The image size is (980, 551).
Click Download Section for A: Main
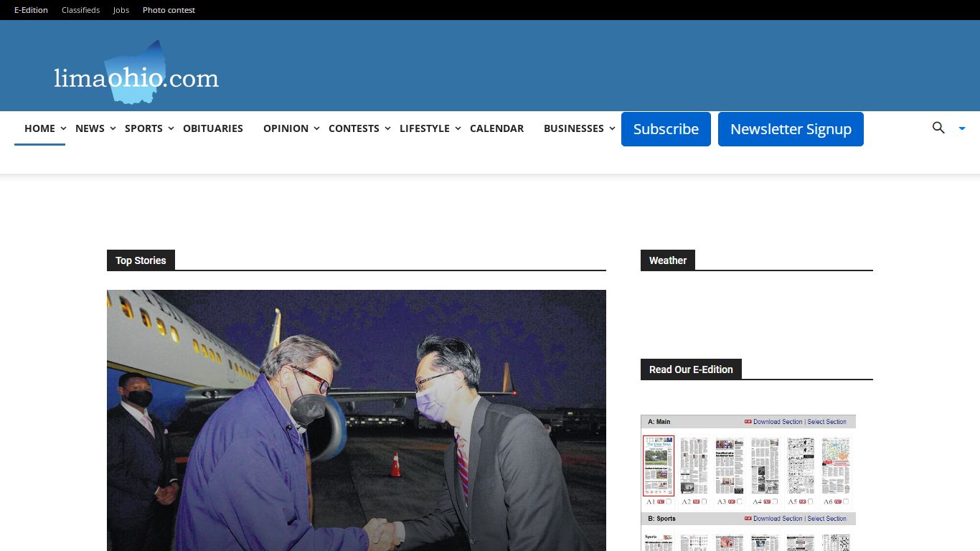[778, 422]
